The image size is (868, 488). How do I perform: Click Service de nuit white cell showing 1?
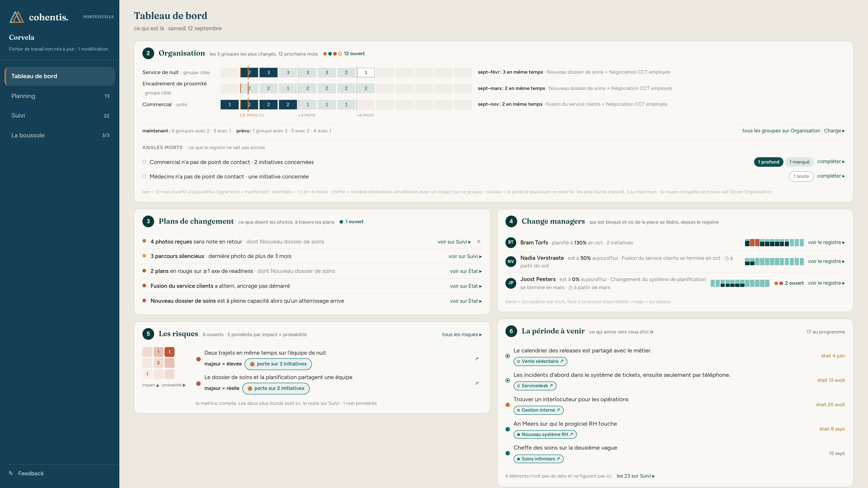[x=366, y=72]
